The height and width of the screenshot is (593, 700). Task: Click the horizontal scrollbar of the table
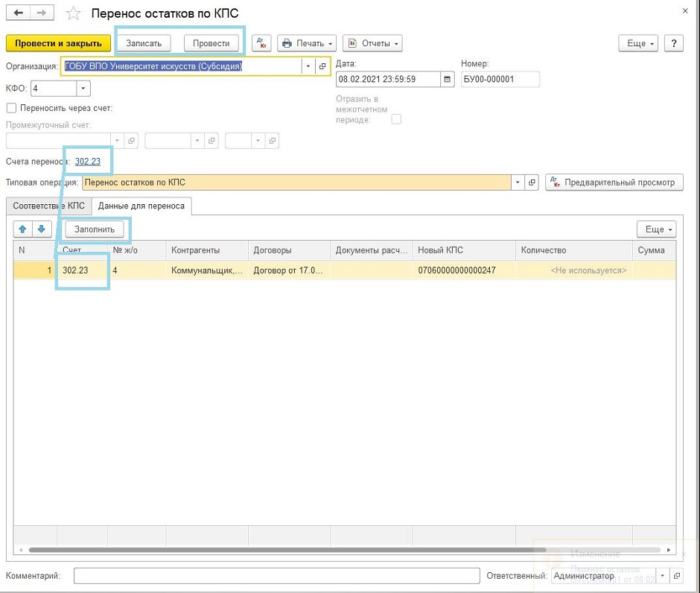click(298, 551)
